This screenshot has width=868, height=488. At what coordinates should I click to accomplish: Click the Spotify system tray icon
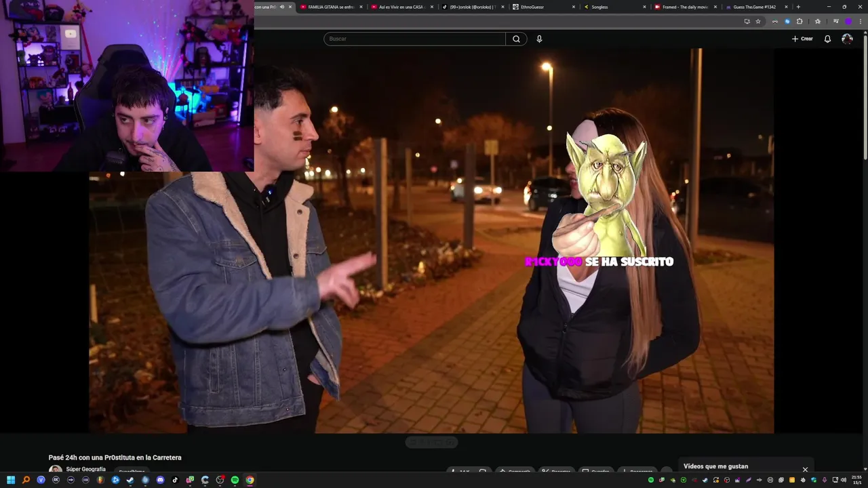[651, 480]
